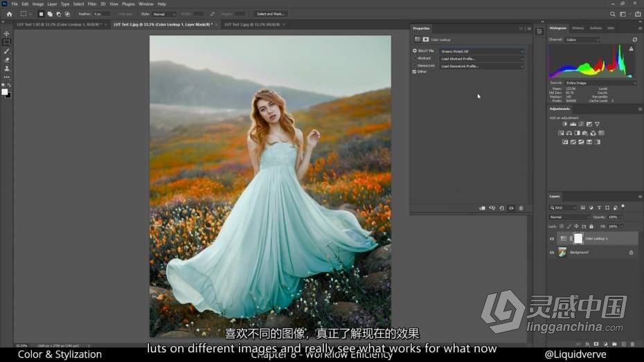The width and height of the screenshot is (644, 362).
Task: Click the Clip to Layer icon in Properties
Action: click(x=482, y=208)
